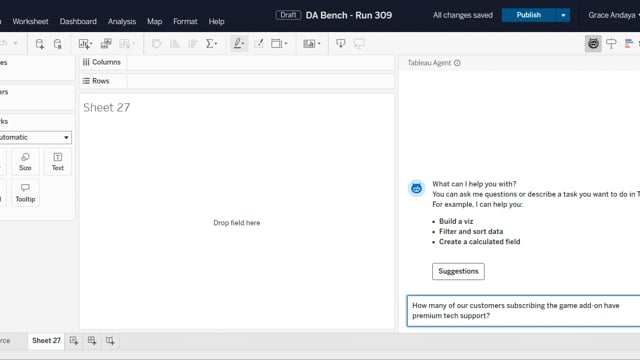Click the info icon beside Tableau Agent
The image size is (640, 360).
click(x=457, y=63)
